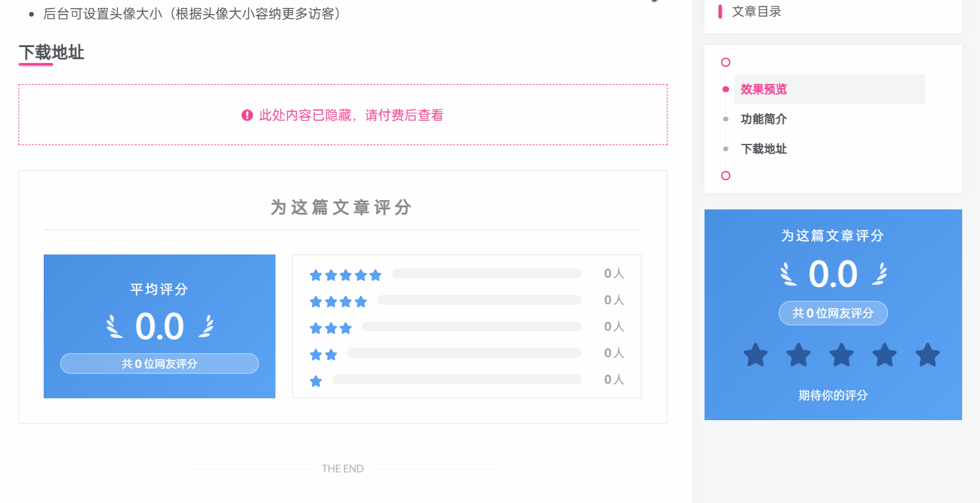980x503 pixels.
Task: Click the 文章目录 sidebar heading
Action: tap(756, 11)
